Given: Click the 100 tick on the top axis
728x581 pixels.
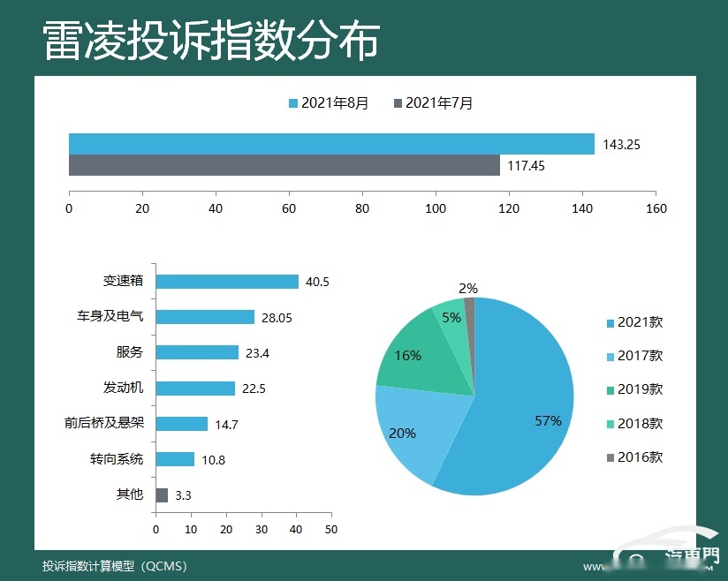Looking at the screenshot, I should coord(436,209).
